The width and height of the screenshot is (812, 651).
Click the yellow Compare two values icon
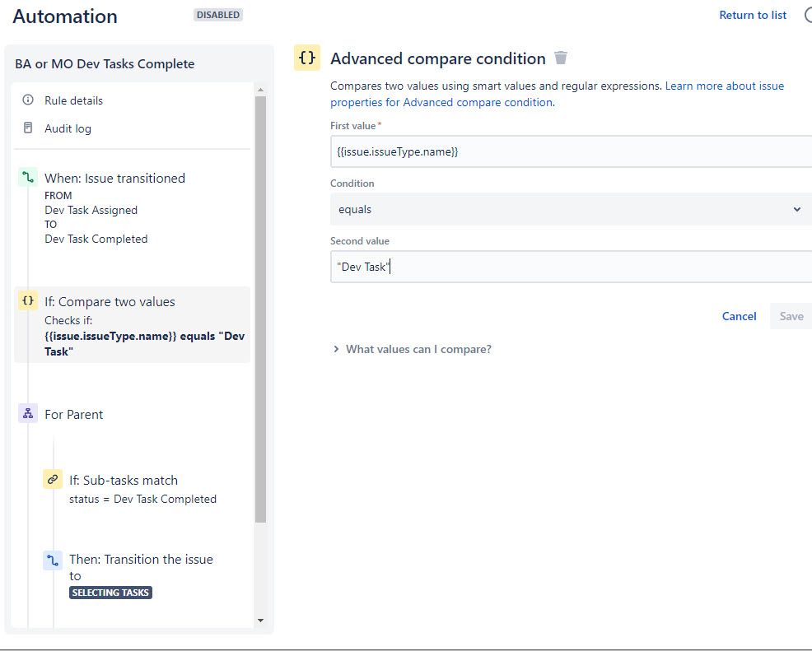(x=28, y=301)
